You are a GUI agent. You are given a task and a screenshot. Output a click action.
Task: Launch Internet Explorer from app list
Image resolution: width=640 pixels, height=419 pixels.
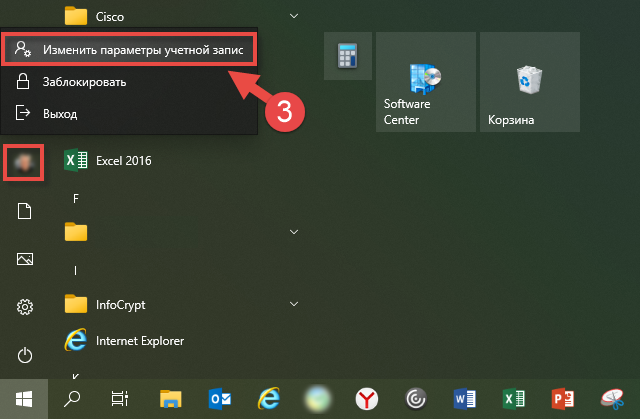[180, 340]
